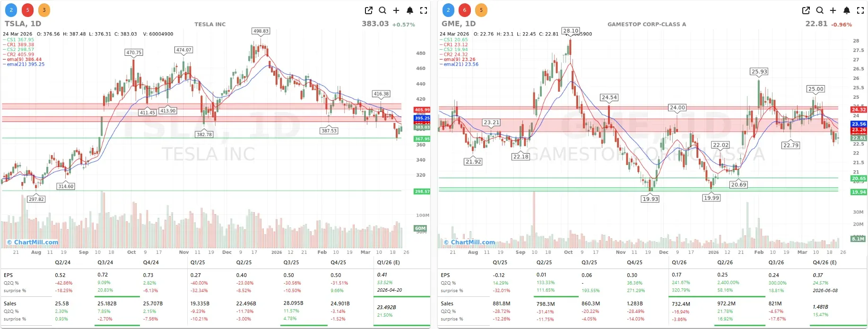Open GME chart in new window
This screenshot has width=868, height=329.
(x=806, y=10)
